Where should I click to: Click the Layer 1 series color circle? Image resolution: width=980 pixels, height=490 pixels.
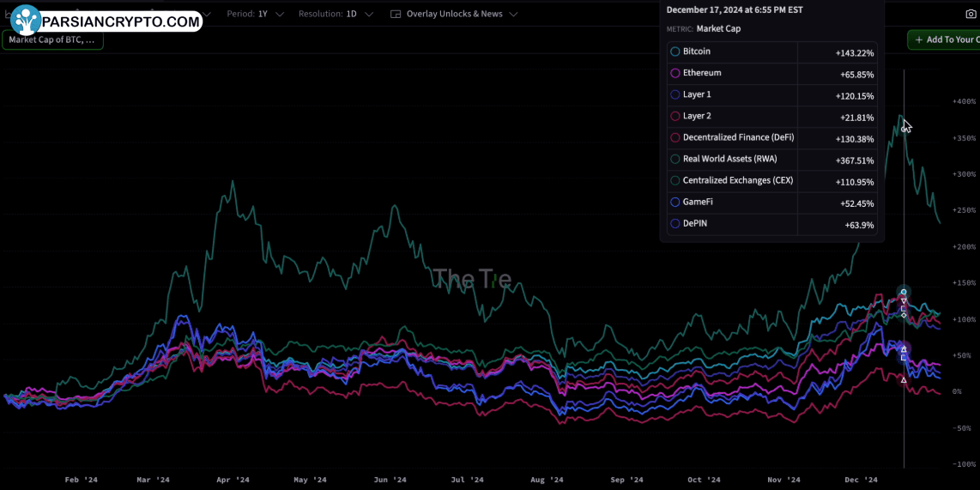675,95
